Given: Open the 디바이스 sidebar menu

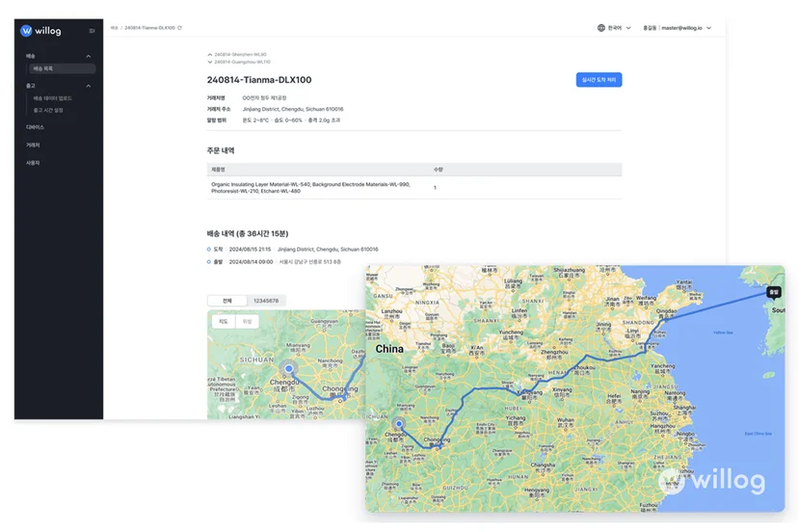Looking at the screenshot, I should [35, 127].
